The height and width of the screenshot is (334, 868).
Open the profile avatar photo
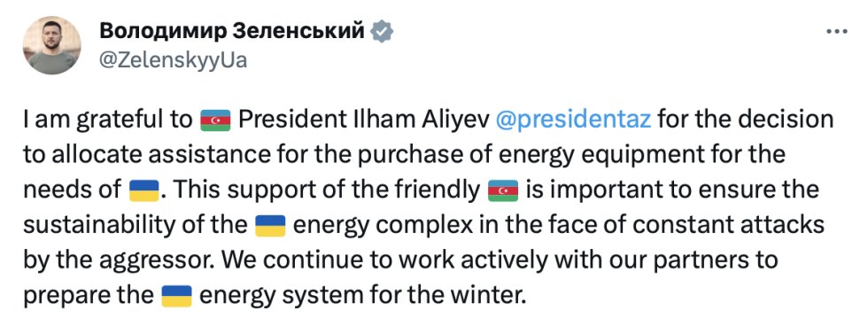click(52, 45)
